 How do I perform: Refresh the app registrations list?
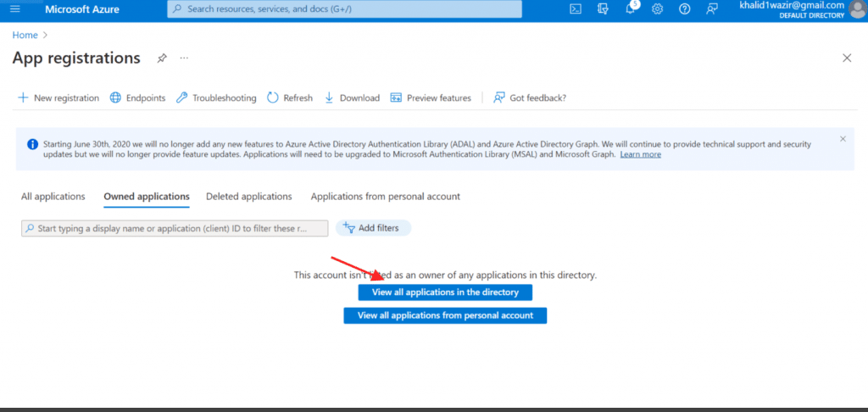coord(290,98)
